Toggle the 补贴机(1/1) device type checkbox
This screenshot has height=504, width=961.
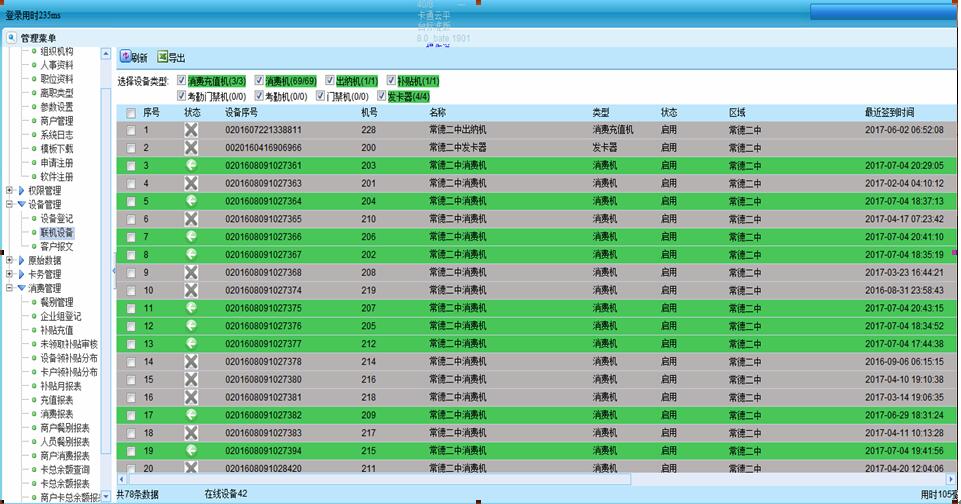tap(392, 80)
